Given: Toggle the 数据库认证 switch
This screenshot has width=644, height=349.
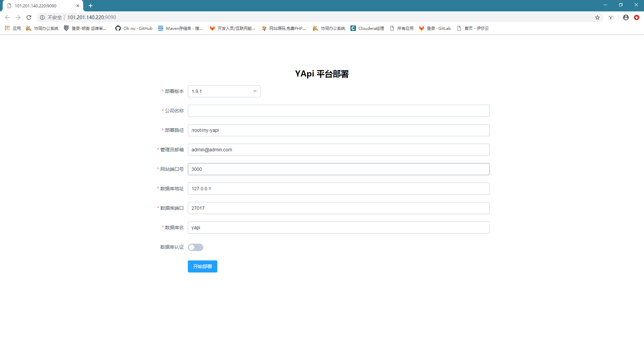Looking at the screenshot, I should 196,247.
